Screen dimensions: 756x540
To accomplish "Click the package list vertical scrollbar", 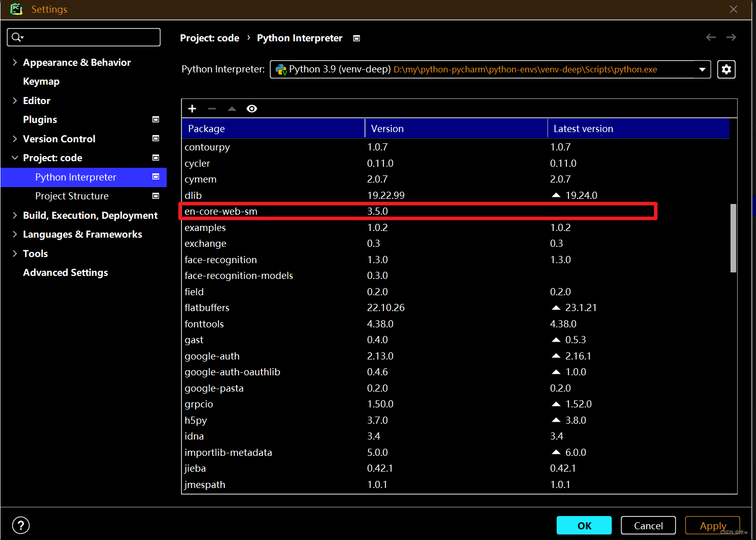I will (x=733, y=237).
